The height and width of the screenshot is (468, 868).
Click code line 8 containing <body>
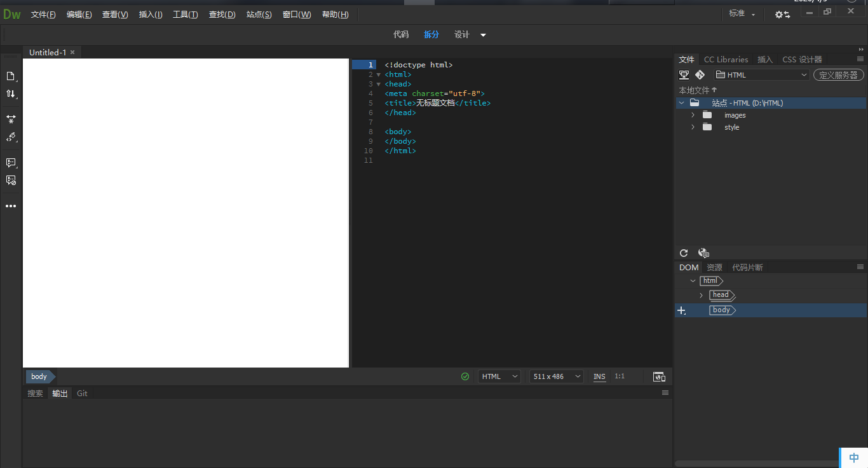(398, 132)
